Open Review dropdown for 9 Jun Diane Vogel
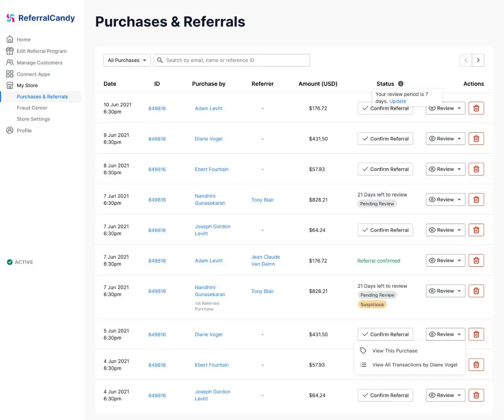This screenshot has height=420, width=504. [446, 139]
